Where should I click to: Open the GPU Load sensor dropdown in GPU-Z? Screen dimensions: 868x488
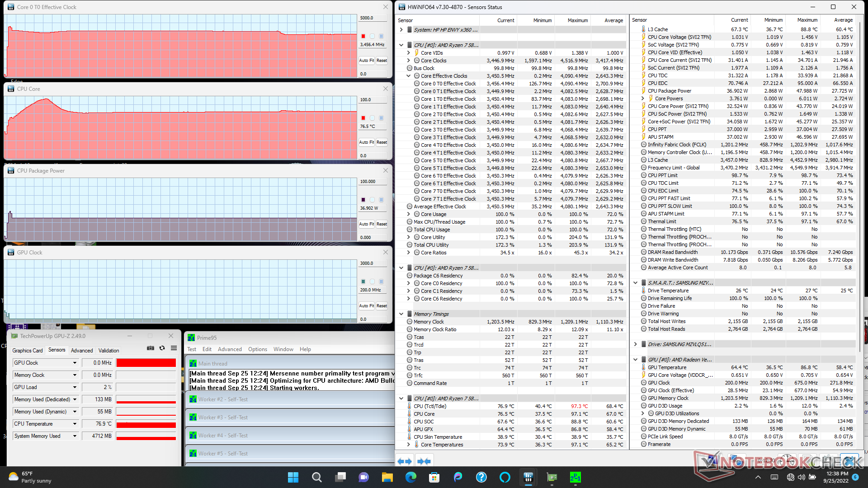75,387
